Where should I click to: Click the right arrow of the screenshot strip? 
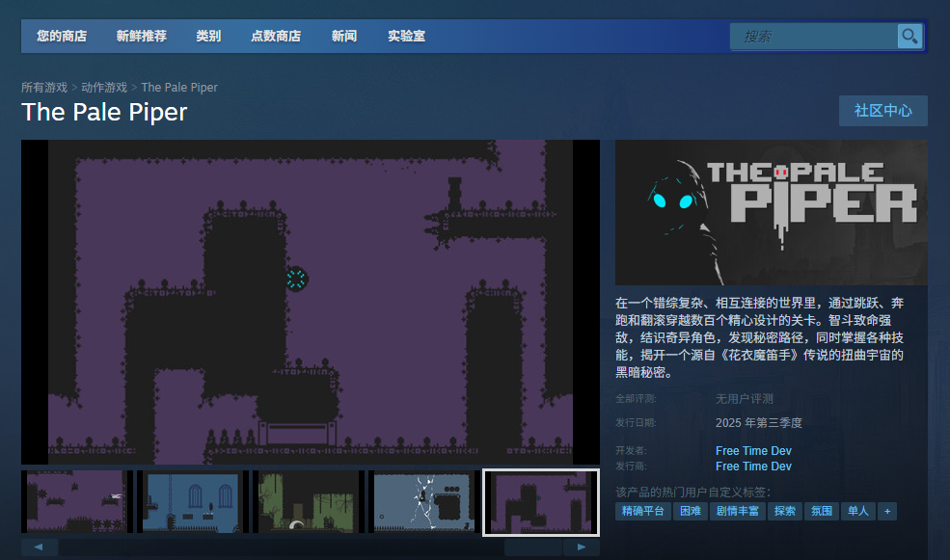[x=581, y=547]
